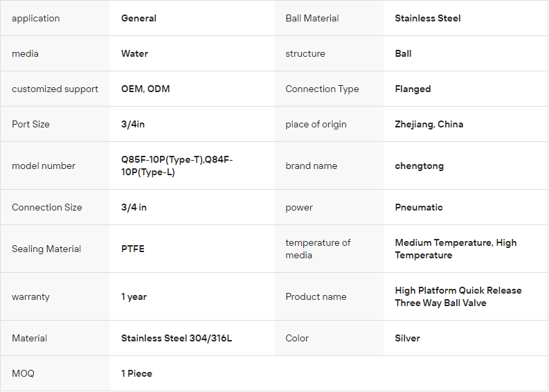The image size is (549, 392).
Task: Select the 'Silver' color value
Action: click(x=407, y=339)
